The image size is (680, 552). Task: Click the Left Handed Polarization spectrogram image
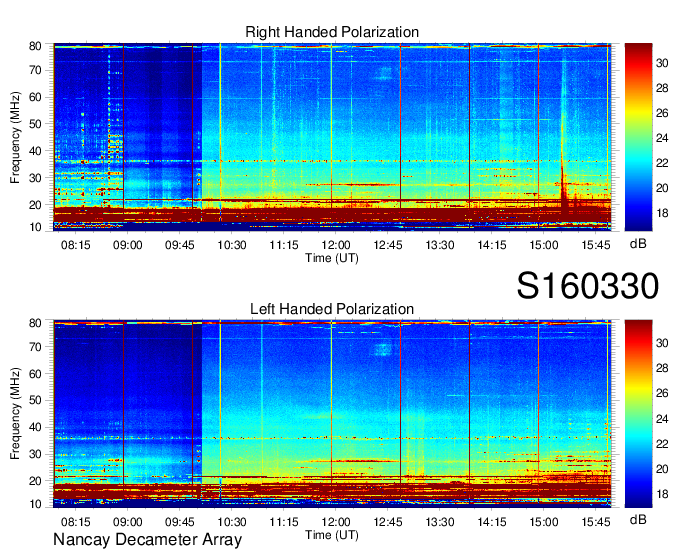pos(332,414)
